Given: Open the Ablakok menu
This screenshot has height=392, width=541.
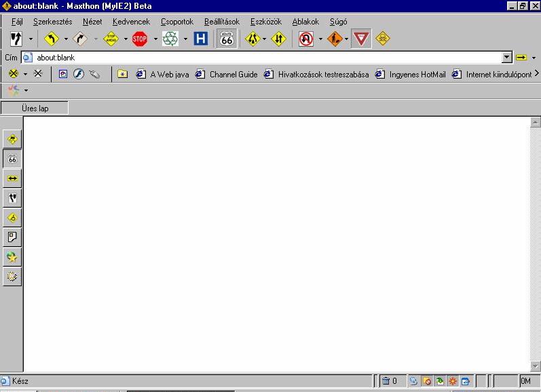Looking at the screenshot, I should click(x=305, y=22).
